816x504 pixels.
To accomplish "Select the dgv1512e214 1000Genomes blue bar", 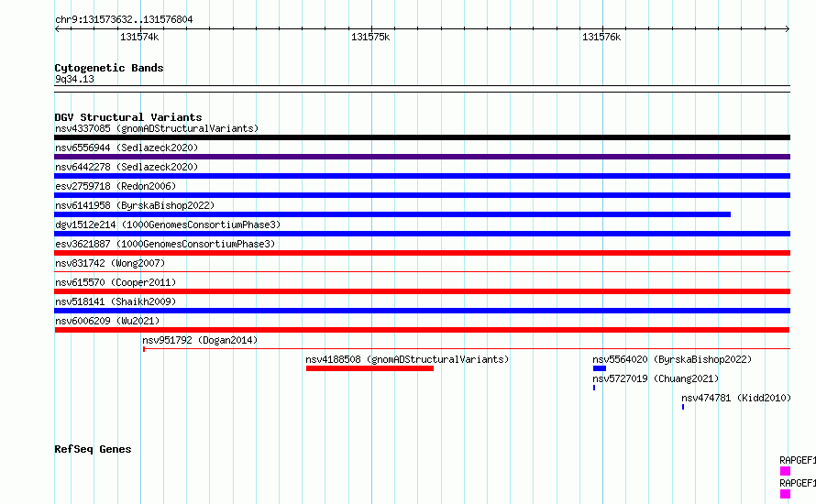I will point(422,234).
